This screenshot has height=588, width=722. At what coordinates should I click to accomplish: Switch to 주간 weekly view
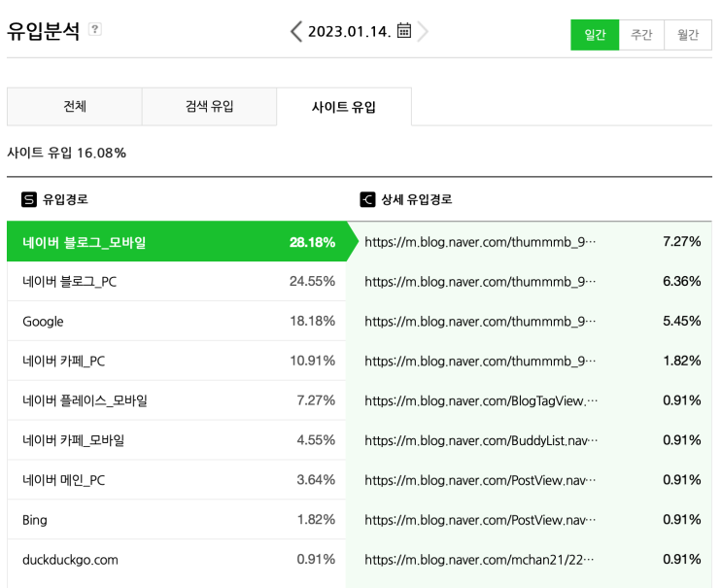(x=641, y=35)
